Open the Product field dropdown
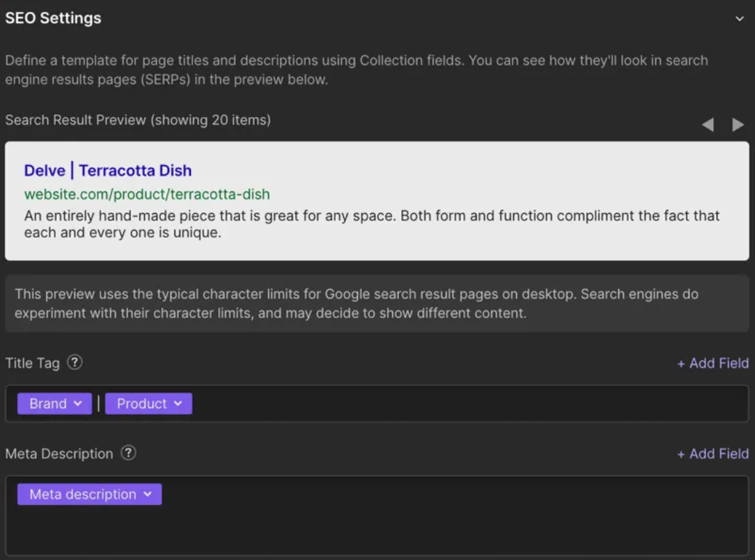This screenshot has width=755, height=560. click(148, 403)
